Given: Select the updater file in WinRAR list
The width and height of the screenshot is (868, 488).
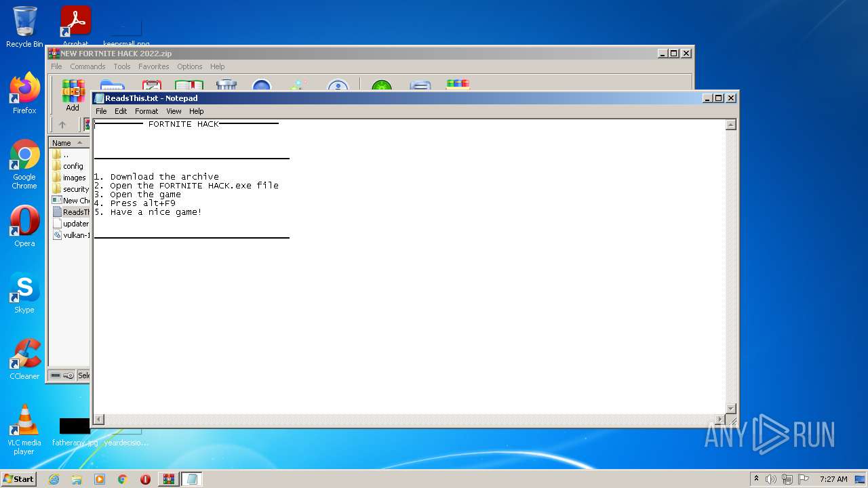Looking at the screenshot, I should coord(70,224).
